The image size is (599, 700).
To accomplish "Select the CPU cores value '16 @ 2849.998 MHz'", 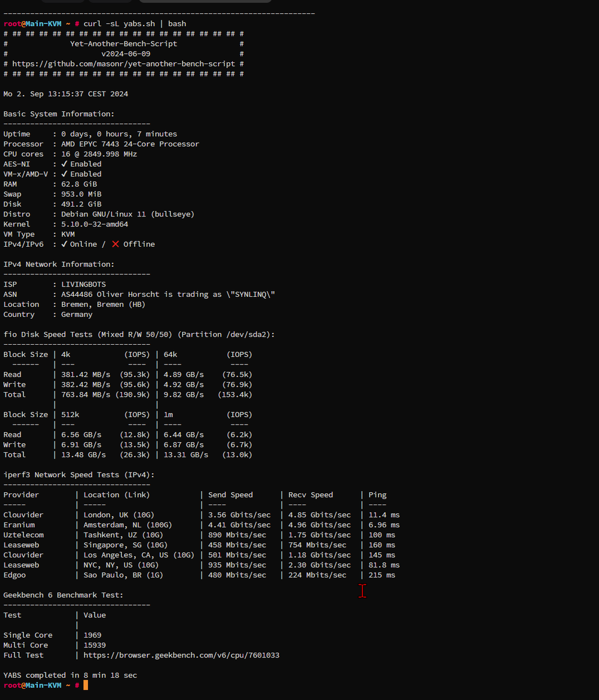I will point(99,154).
